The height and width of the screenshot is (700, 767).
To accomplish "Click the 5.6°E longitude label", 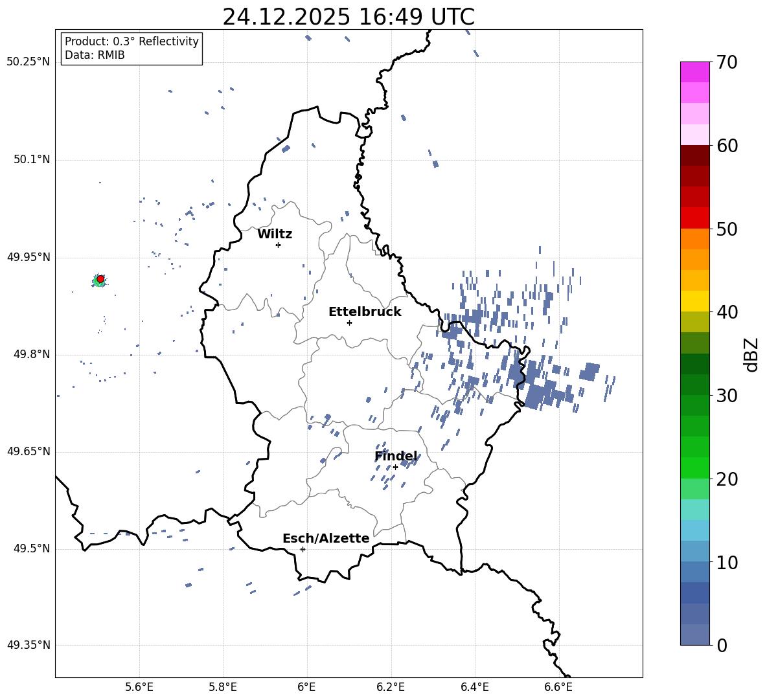I will (x=139, y=687).
